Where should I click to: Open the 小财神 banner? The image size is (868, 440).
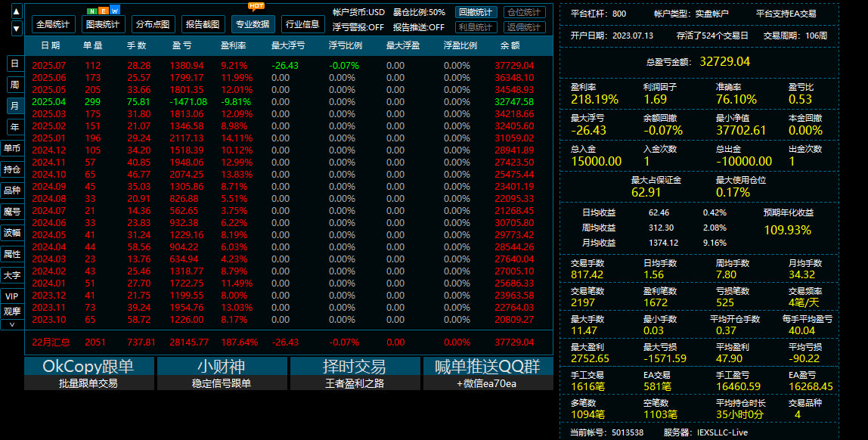(x=222, y=373)
